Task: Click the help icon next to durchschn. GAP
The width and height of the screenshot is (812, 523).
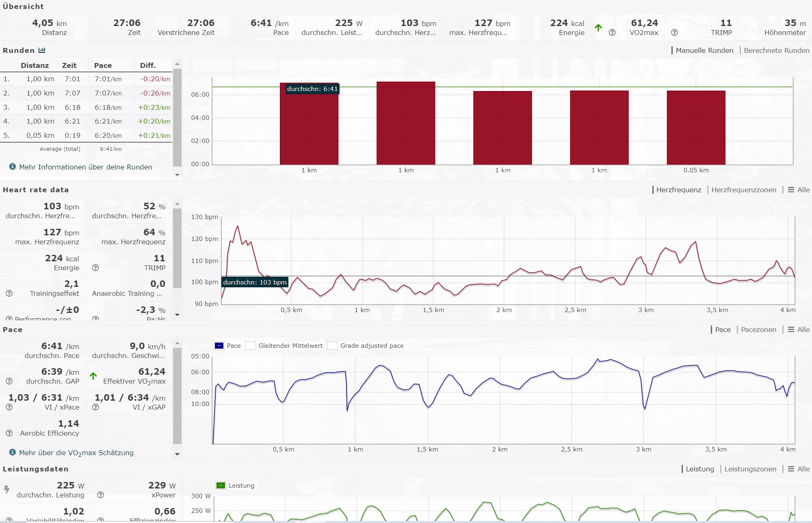Action: click(9, 381)
